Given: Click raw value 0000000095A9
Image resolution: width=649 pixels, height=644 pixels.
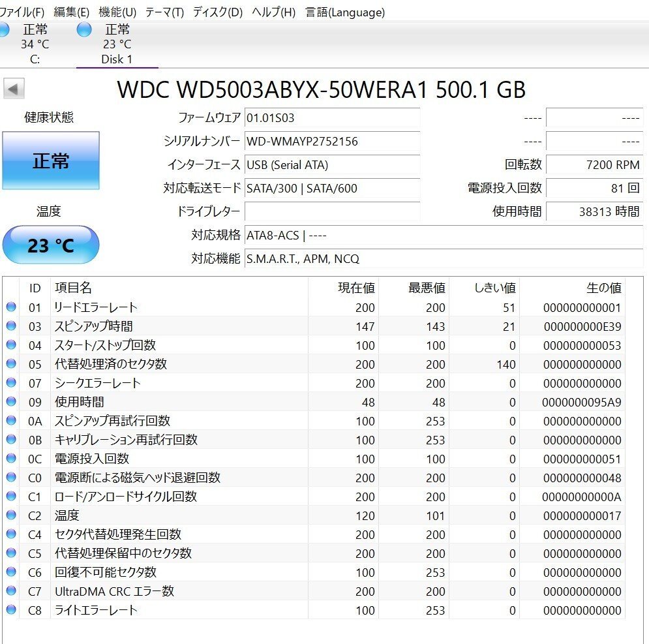Looking at the screenshot, I should click(x=582, y=402).
